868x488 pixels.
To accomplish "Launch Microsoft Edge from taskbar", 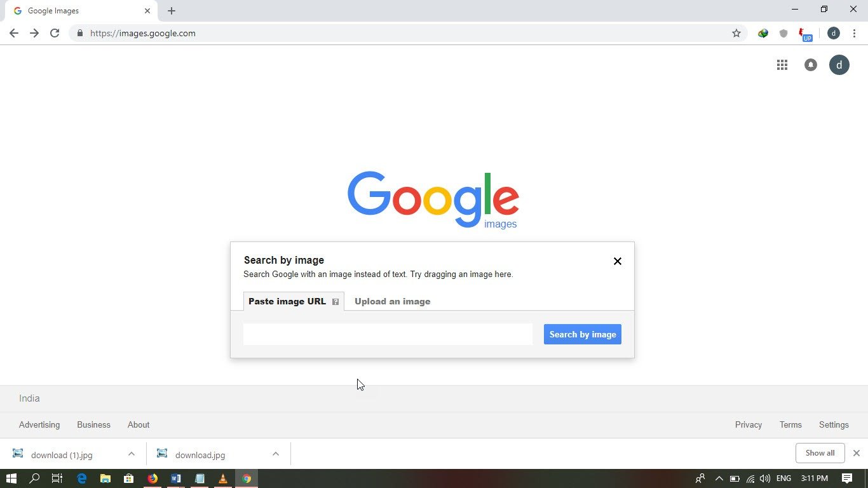I will (x=81, y=478).
